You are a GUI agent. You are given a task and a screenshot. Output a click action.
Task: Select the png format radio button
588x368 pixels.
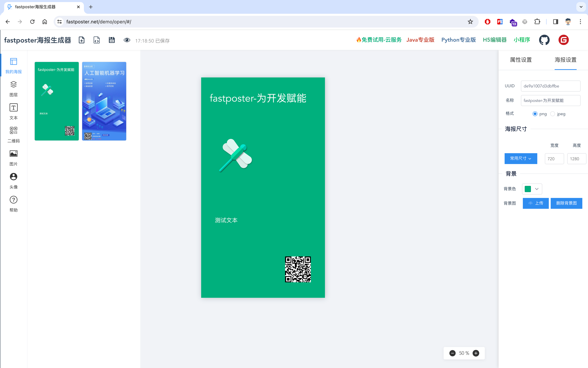pos(535,114)
